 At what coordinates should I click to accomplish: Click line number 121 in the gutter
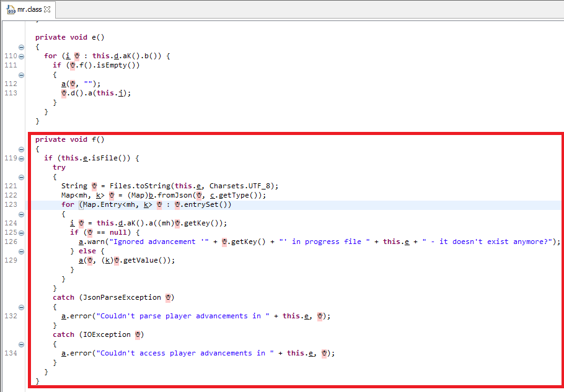(11, 186)
